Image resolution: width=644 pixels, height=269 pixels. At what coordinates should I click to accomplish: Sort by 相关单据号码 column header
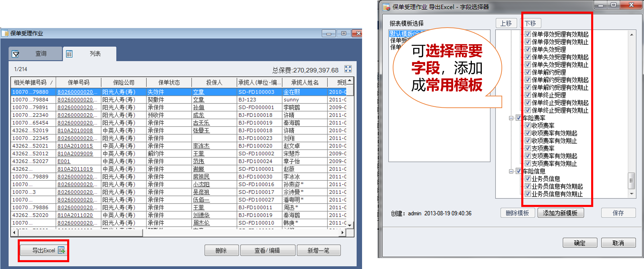[x=30, y=83]
